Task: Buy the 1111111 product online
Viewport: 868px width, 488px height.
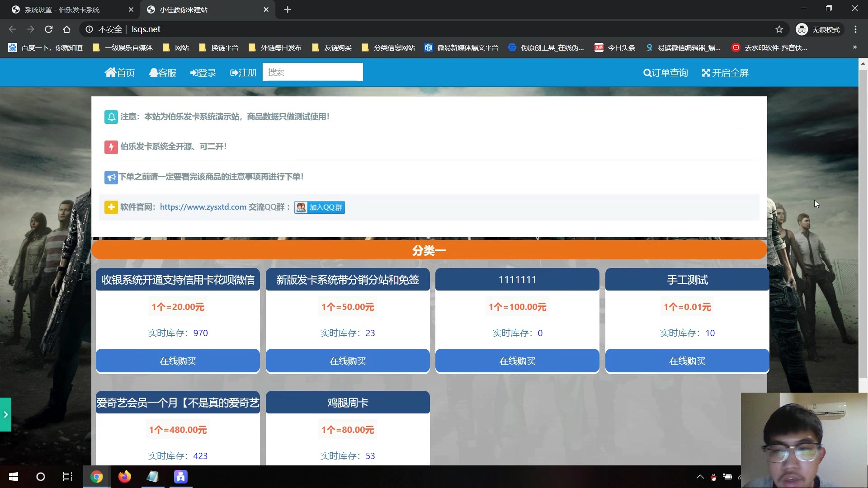Action: [x=517, y=361]
